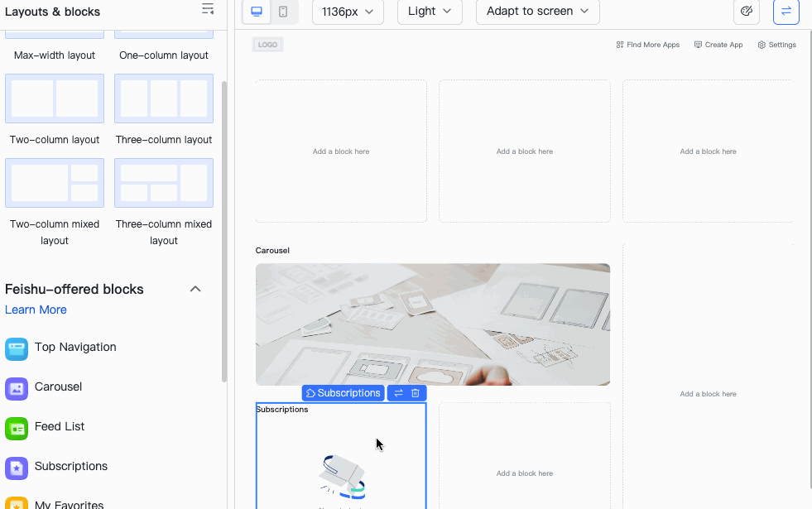Click the My Favorites block icon
The image size is (812, 509).
click(x=17, y=502)
